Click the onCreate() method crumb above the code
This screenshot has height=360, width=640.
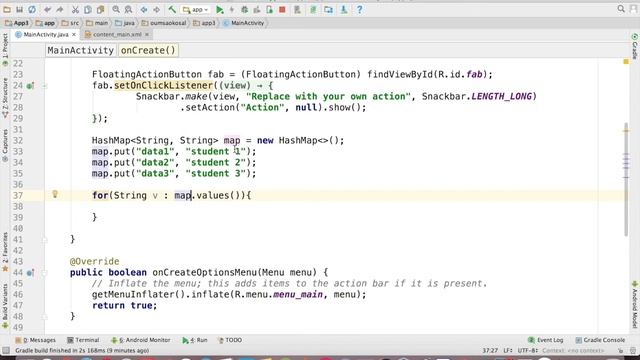(x=148, y=50)
